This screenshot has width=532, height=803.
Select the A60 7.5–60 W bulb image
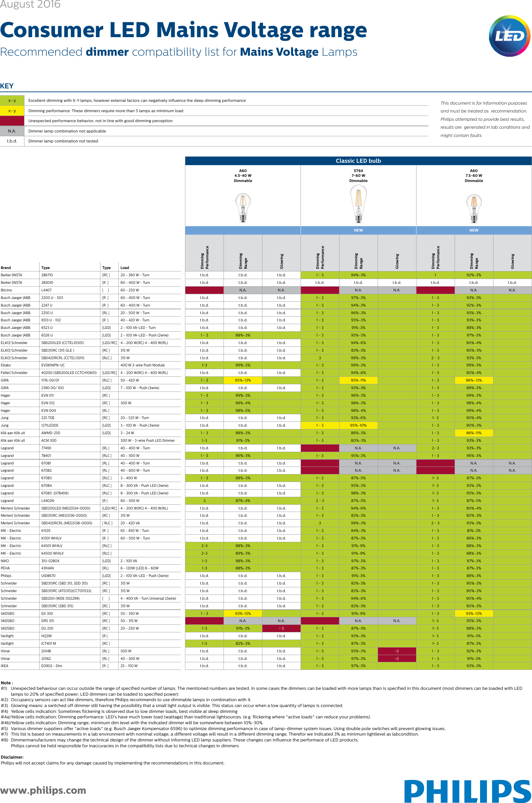tap(474, 208)
